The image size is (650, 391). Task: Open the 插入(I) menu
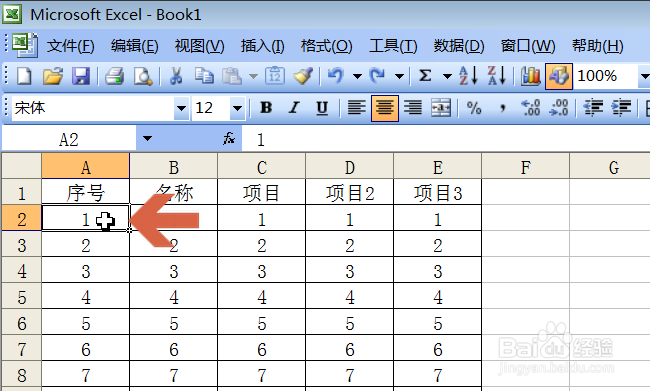pyautogui.click(x=262, y=46)
